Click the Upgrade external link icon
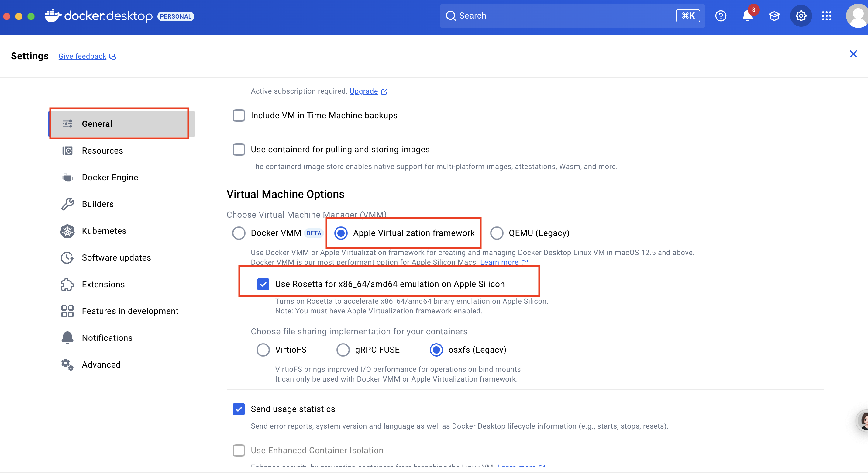The image size is (868, 473). pyautogui.click(x=384, y=92)
